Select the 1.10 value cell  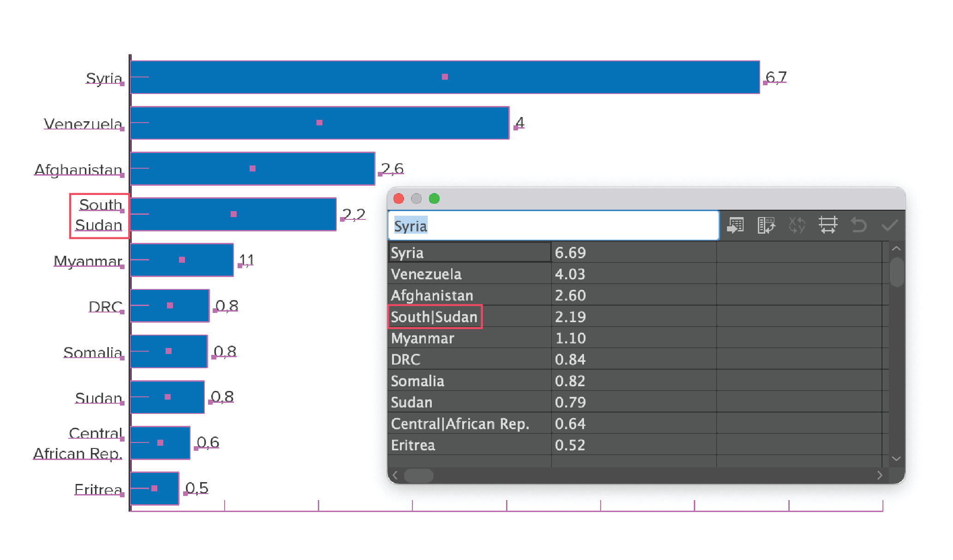tap(634, 338)
